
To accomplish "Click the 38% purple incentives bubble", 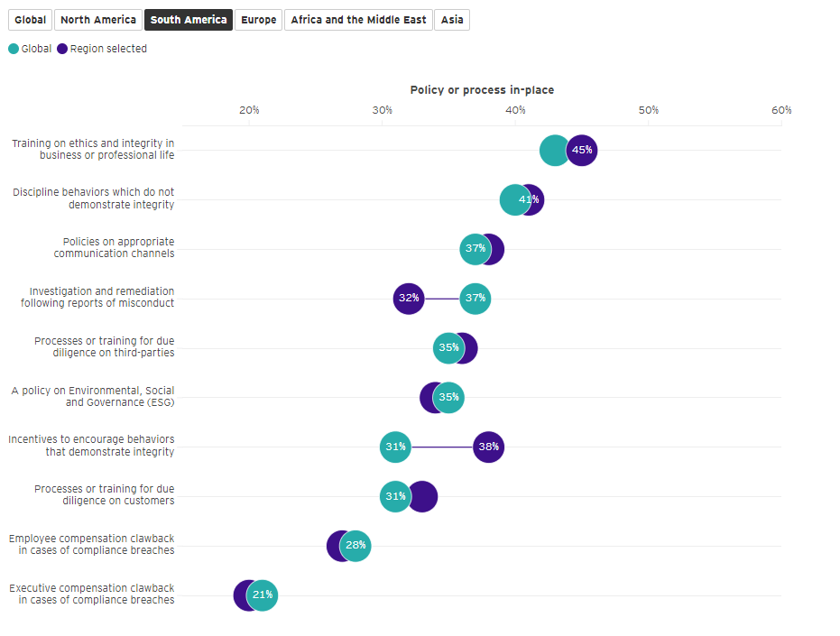I will 488,447.
